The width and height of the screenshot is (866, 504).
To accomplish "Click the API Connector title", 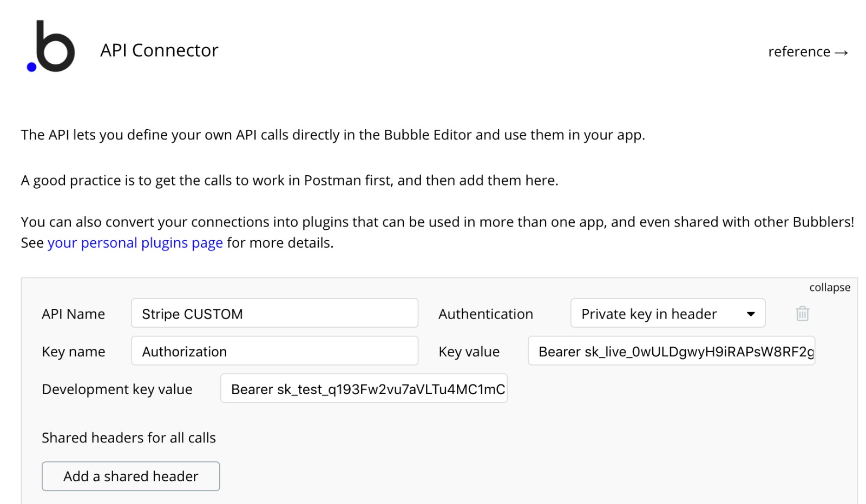I will click(x=159, y=50).
